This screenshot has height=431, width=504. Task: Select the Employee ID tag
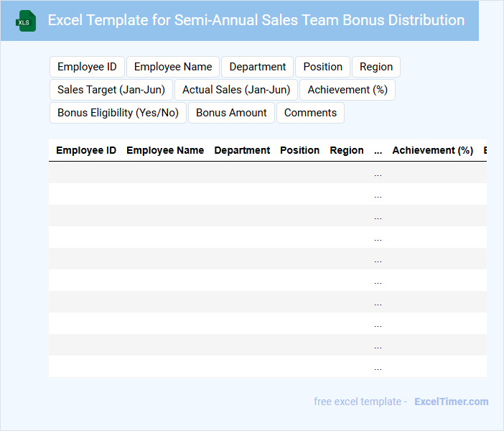(87, 67)
